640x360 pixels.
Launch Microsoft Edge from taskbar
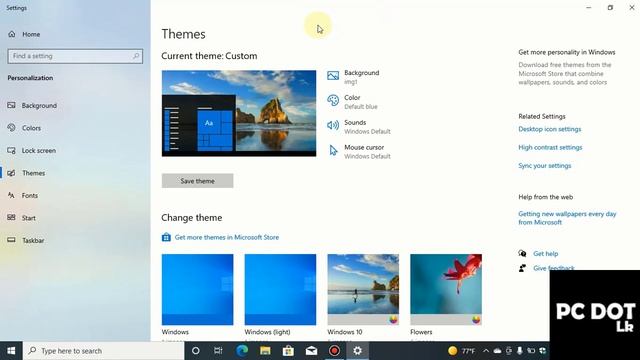242,351
